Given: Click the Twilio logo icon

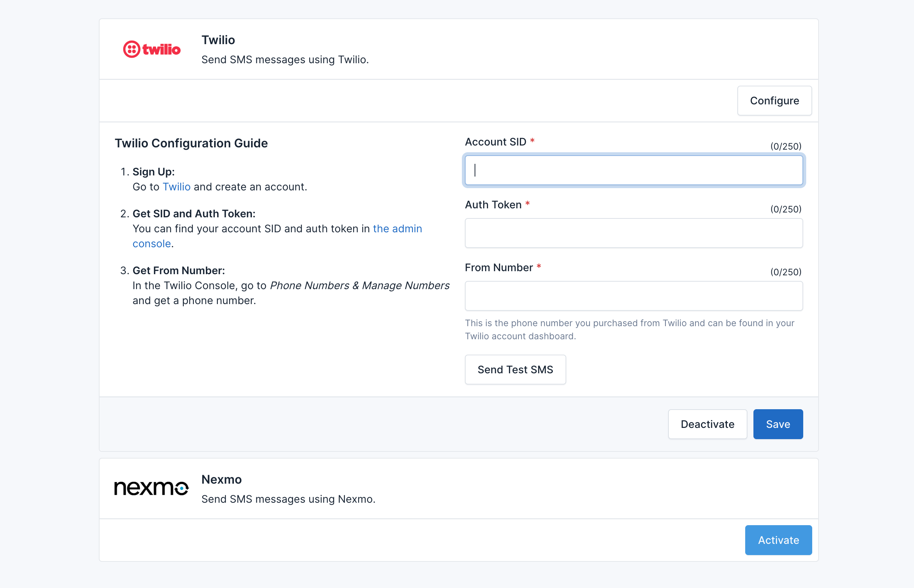Looking at the screenshot, I should coord(151,49).
